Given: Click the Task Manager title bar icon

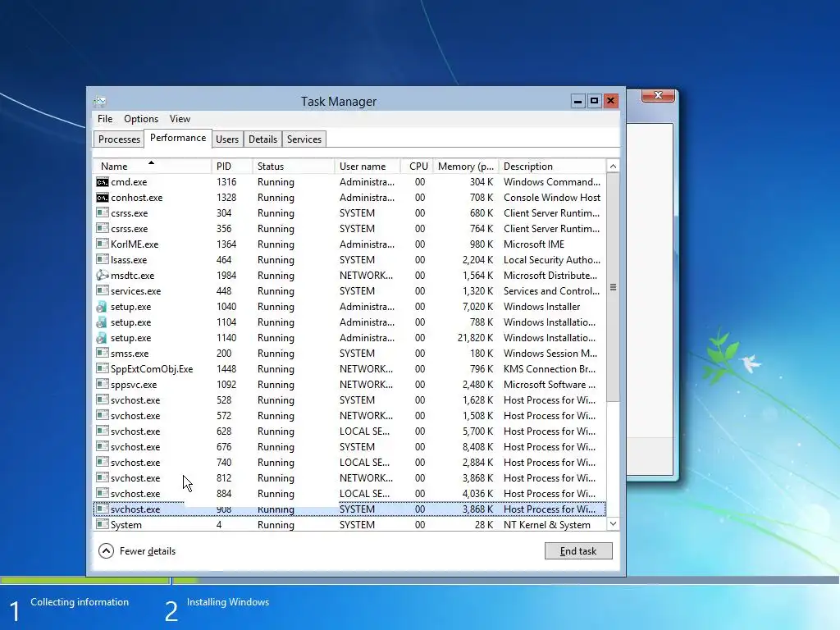Looking at the screenshot, I should tap(99, 101).
